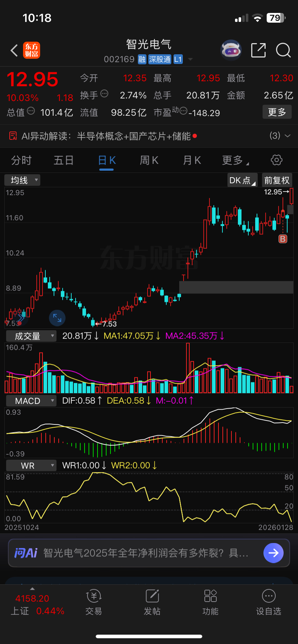
Task: Switch to 月K tab
Action: point(192,160)
